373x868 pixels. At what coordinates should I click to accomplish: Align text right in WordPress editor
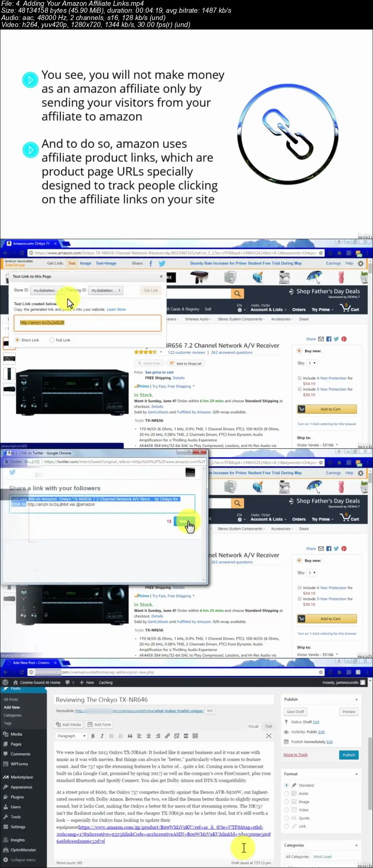[158, 736]
